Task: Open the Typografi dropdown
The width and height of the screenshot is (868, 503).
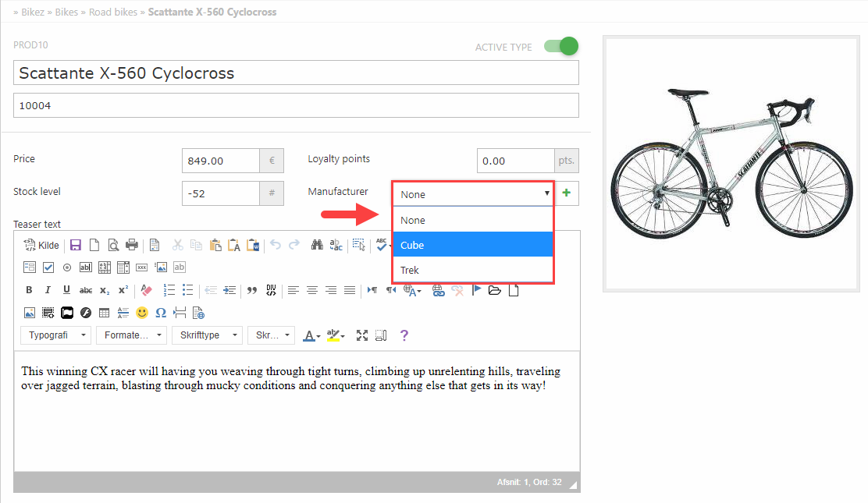Action: (x=55, y=335)
